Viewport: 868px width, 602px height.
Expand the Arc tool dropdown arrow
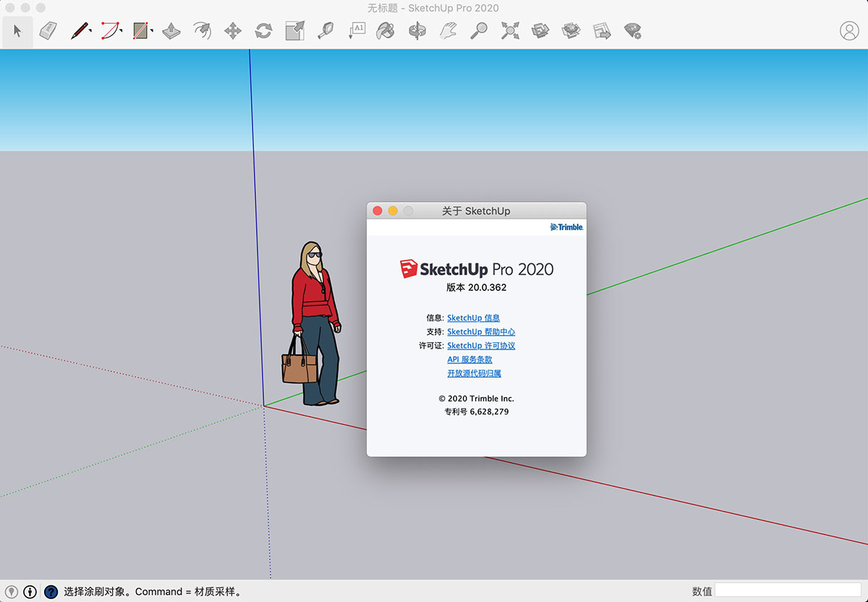[121, 30]
